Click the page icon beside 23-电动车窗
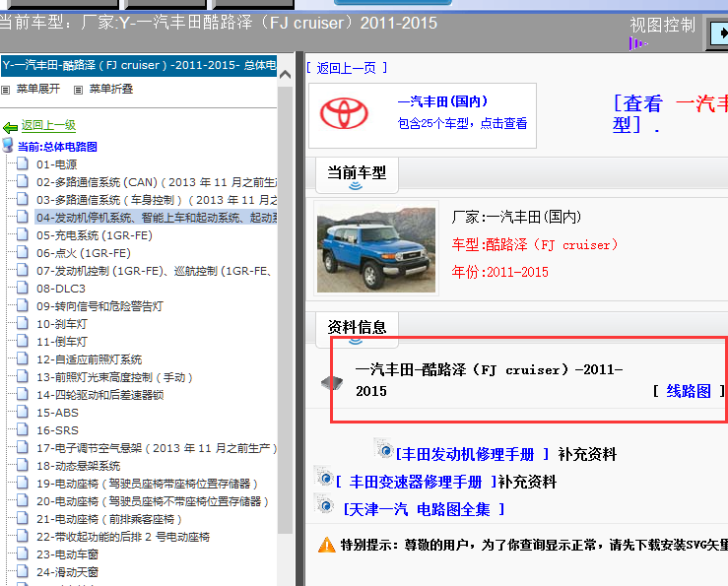The height and width of the screenshot is (586, 728). point(22,553)
